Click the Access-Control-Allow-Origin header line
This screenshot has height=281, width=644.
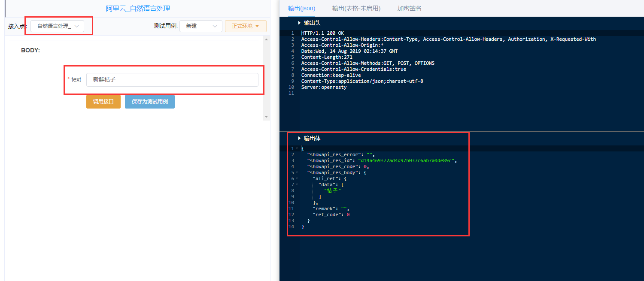342,45
